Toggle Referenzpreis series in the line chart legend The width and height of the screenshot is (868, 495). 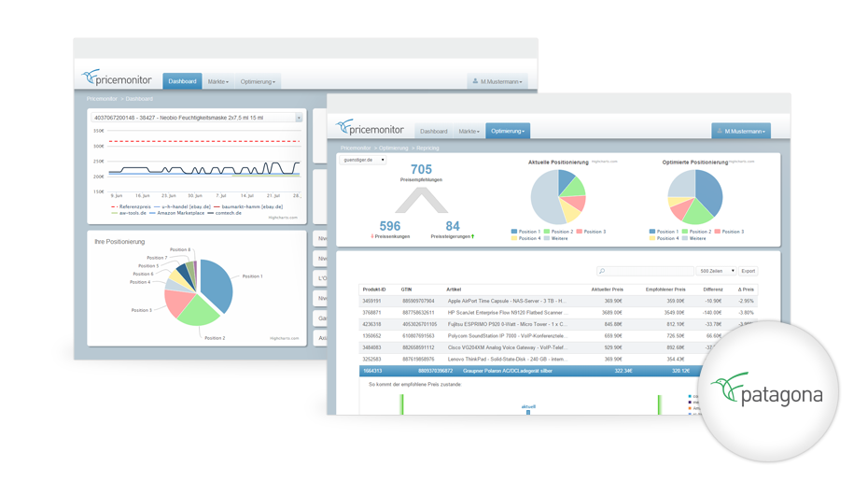coord(131,206)
